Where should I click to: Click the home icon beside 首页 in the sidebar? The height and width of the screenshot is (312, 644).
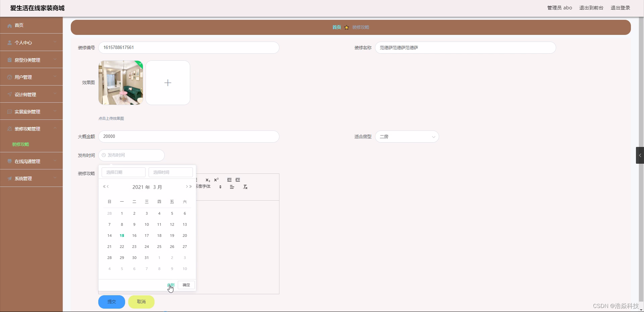pos(9,25)
